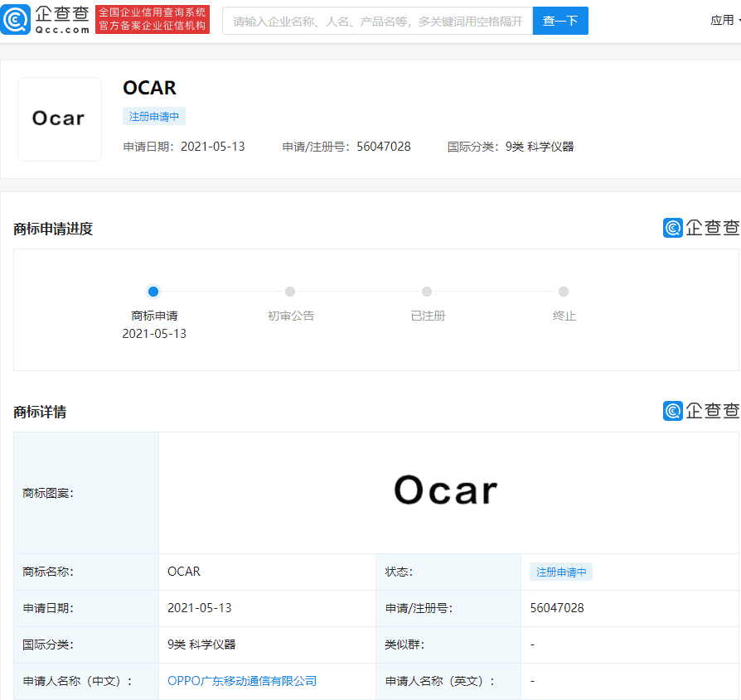Click the large Ocar image in 商标图案
Viewport: 741px width, 700px height.
(445, 490)
